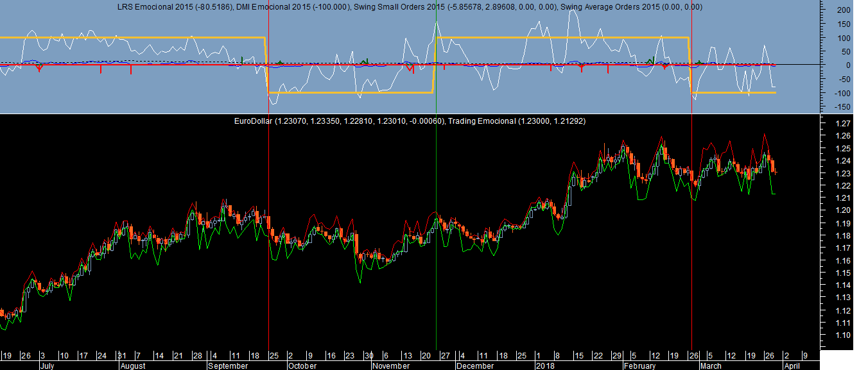Click the day 31 tick label on the time axis
The width and height of the screenshot is (868, 370).
pyautogui.click(x=121, y=356)
